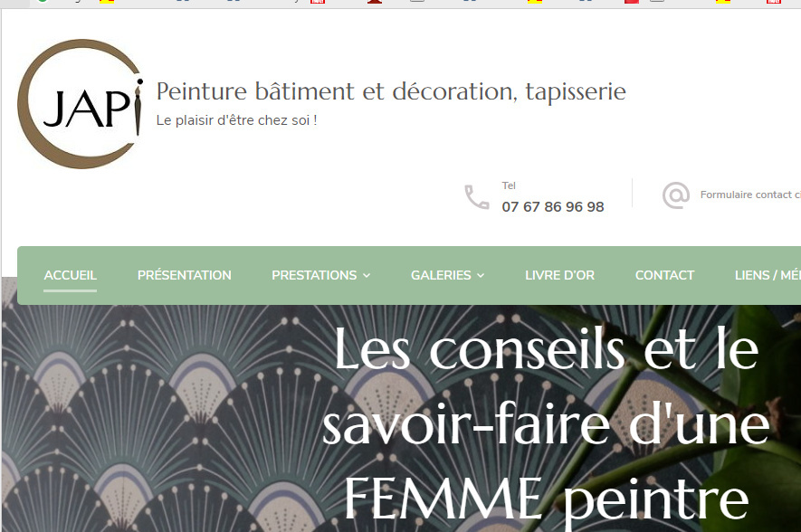Click the @ email icon
801x532 pixels.
coord(675,195)
